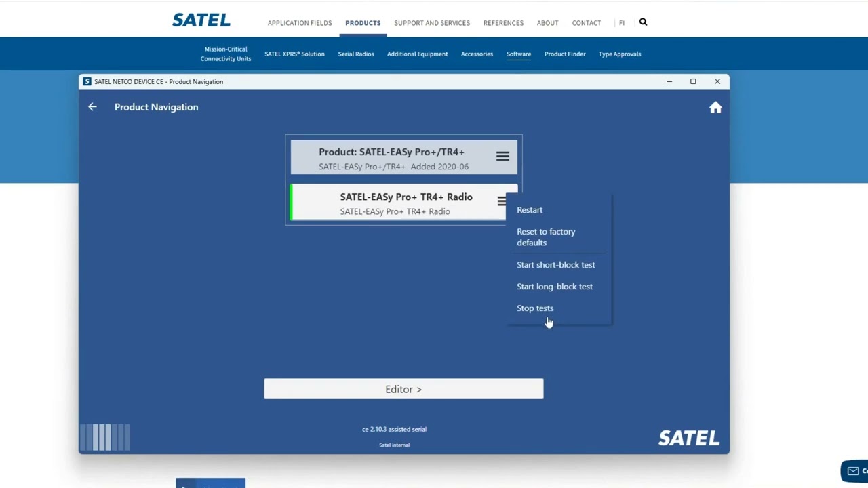Select Restart from the context menu

[530, 210]
